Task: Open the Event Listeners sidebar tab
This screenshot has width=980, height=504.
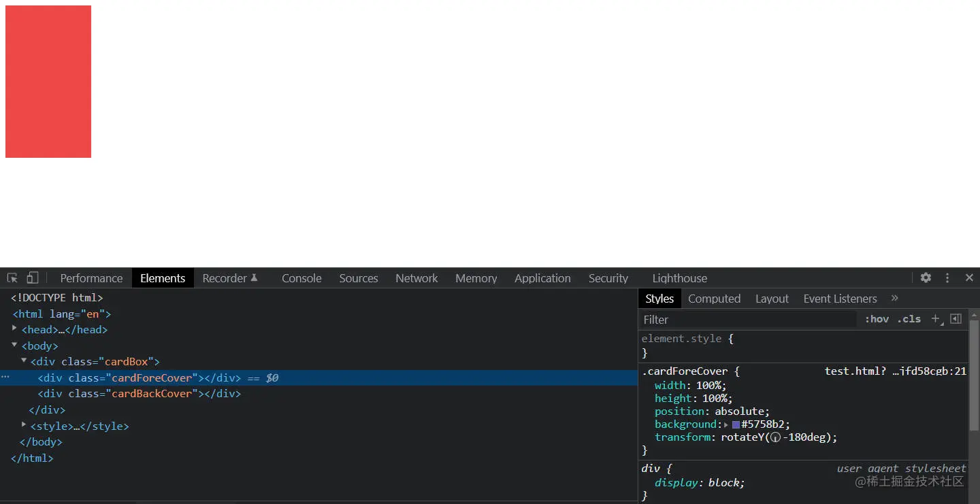Action: [x=840, y=299]
